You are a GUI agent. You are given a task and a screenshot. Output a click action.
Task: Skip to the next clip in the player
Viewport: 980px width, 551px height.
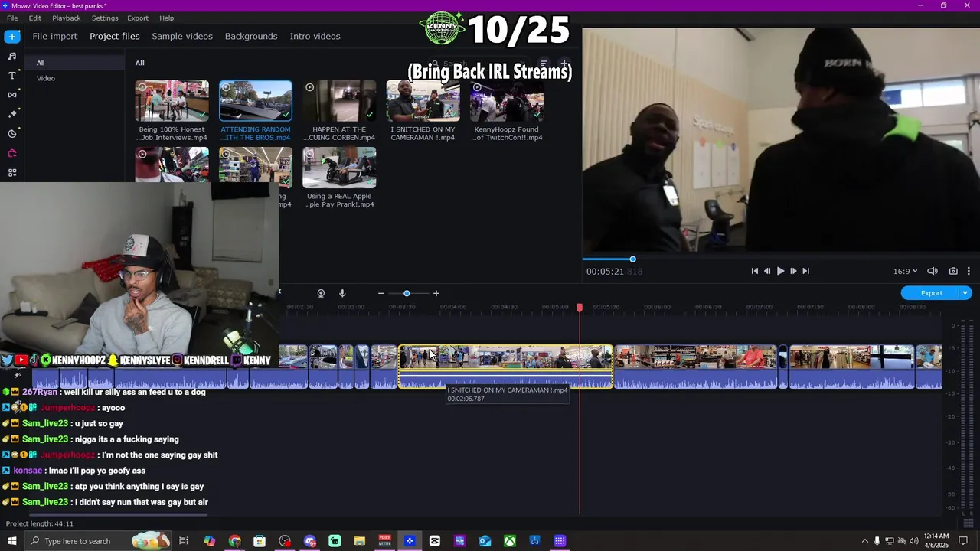pyautogui.click(x=805, y=271)
